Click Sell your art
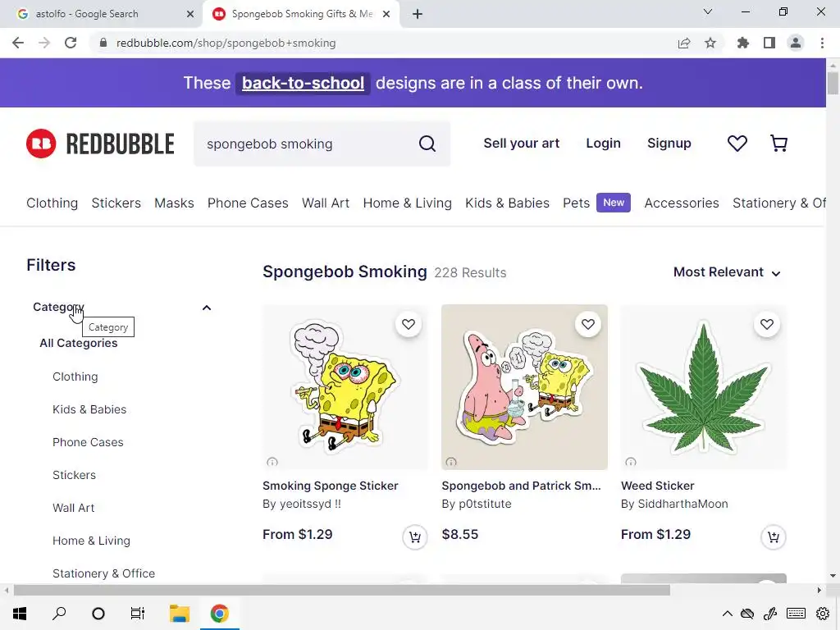Image resolution: width=840 pixels, height=630 pixels. tap(521, 143)
